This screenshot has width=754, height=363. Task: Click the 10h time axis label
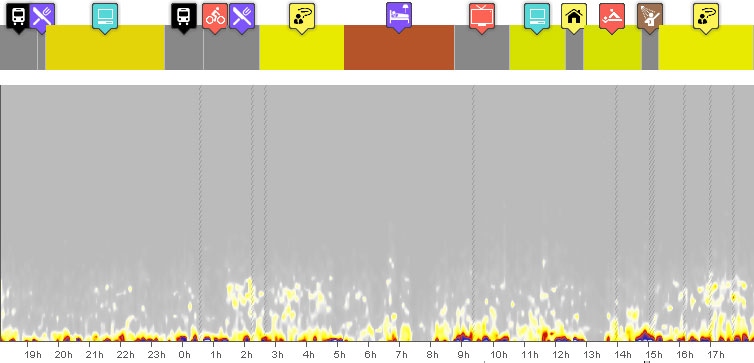[x=499, y=355]
